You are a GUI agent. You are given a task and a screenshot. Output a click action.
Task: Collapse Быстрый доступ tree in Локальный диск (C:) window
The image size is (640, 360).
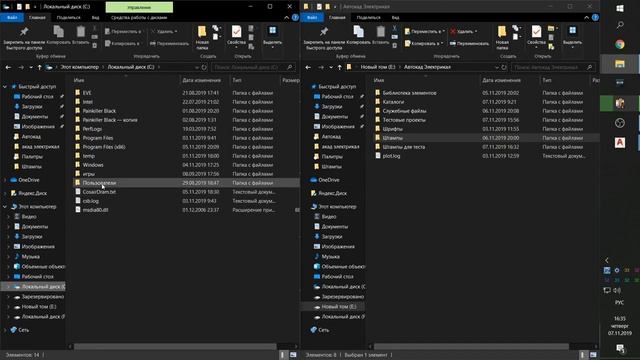coord(5,87)
